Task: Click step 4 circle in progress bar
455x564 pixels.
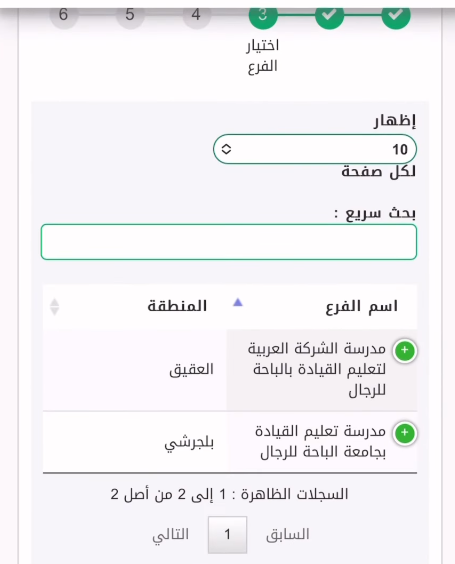Action: tap(196, 15)
